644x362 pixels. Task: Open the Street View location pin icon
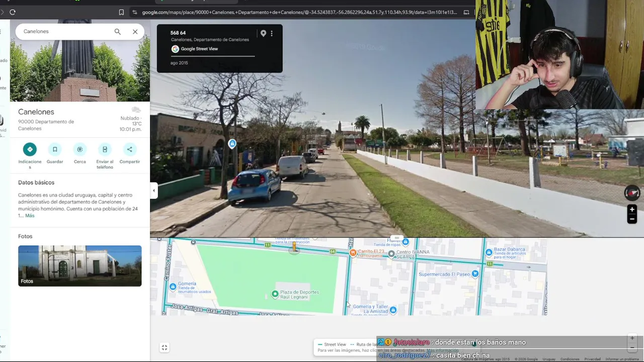(263, 34)
